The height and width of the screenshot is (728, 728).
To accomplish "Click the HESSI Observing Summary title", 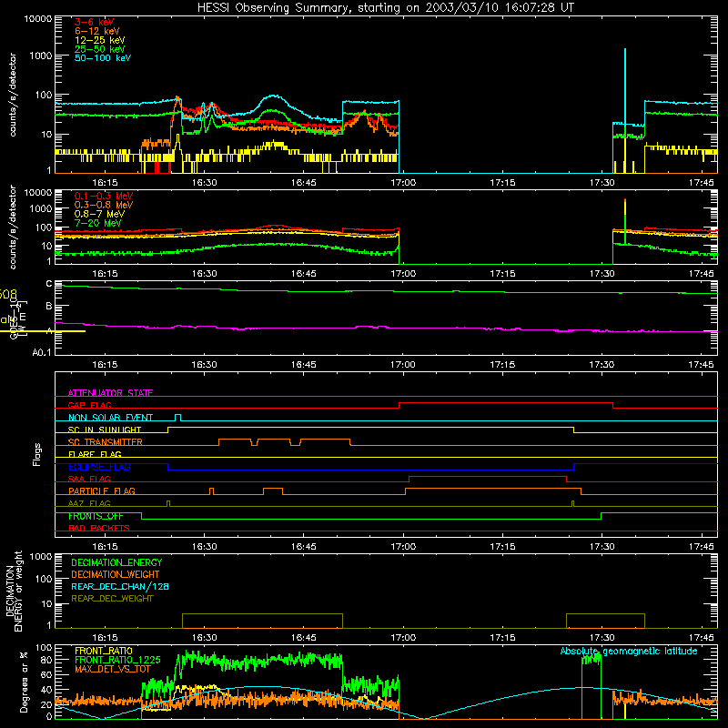I will click(x=385, y=8).
